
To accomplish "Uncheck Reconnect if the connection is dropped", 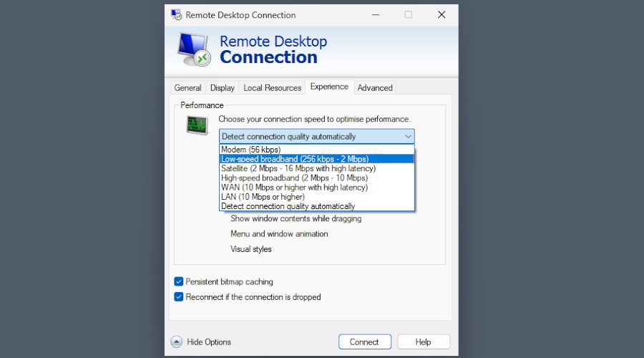I will coord(179,296).
